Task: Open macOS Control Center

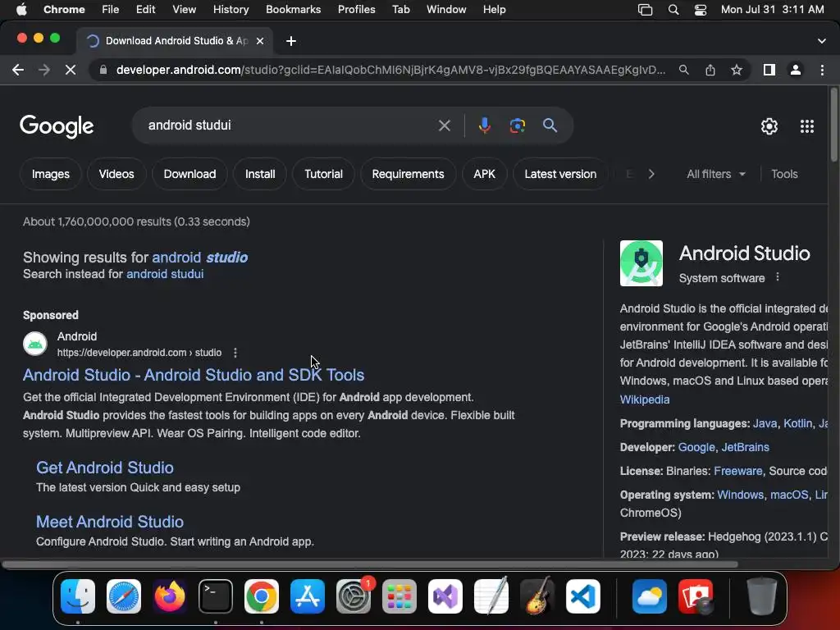Action: point(701,10)
